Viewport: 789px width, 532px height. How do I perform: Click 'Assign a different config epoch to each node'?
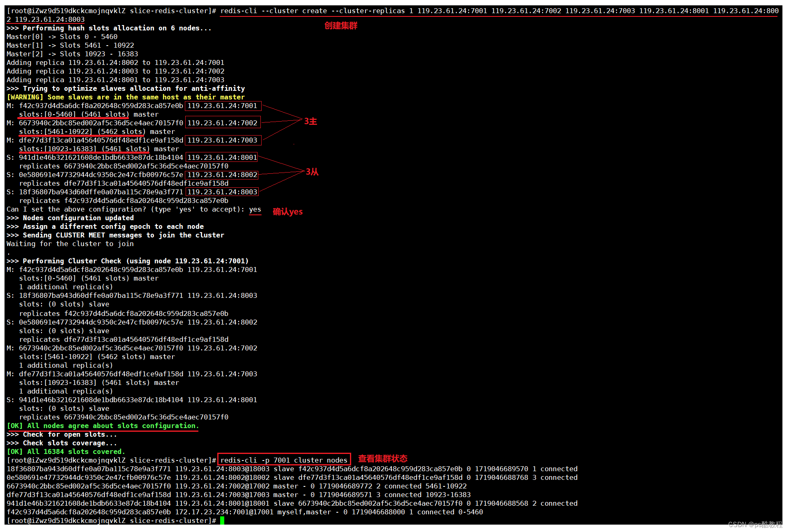click(x=113, y=226)
